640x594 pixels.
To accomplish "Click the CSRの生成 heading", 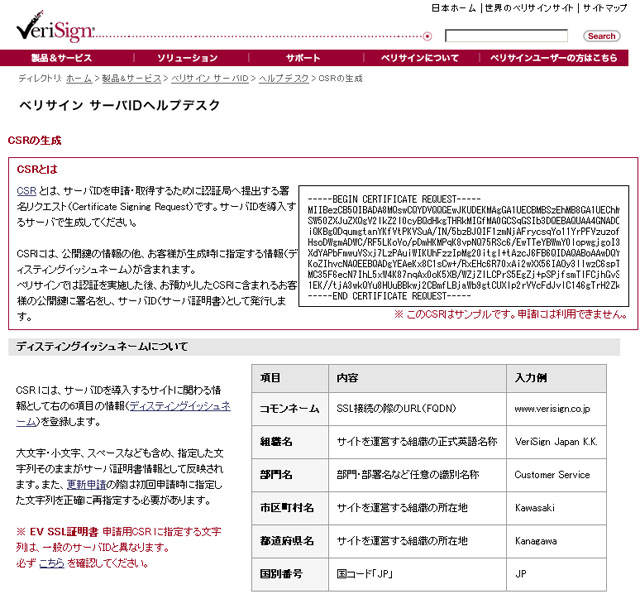I will pos(34,141).
